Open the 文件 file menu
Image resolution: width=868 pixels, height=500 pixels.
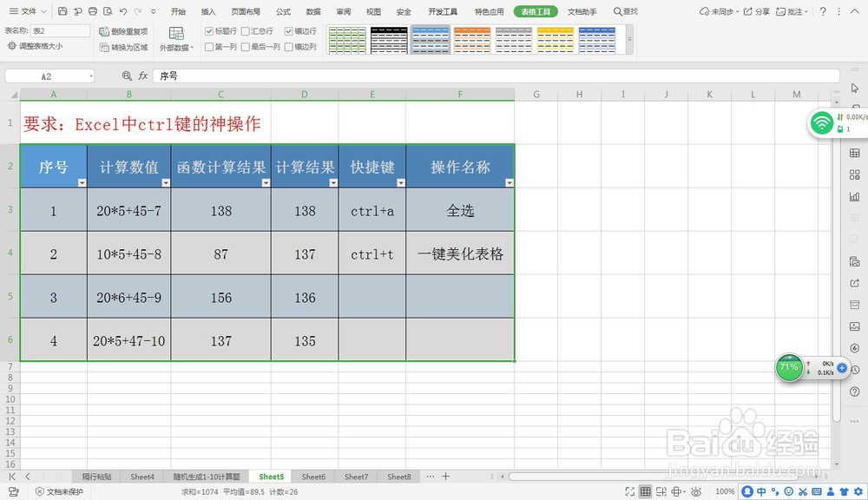pyautogui.click(x=28, y=11)
